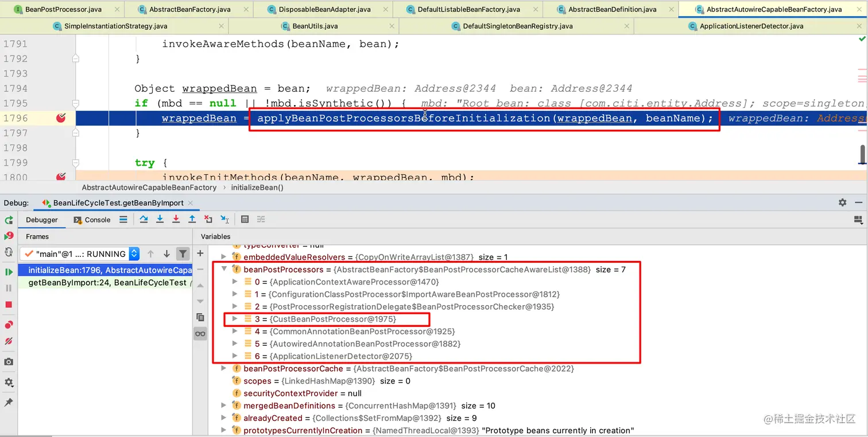This screenshot has height=437, width=868.
Task: Switch to AbstractBeanFactory.java tab
Action: click(x=189, y=9)
